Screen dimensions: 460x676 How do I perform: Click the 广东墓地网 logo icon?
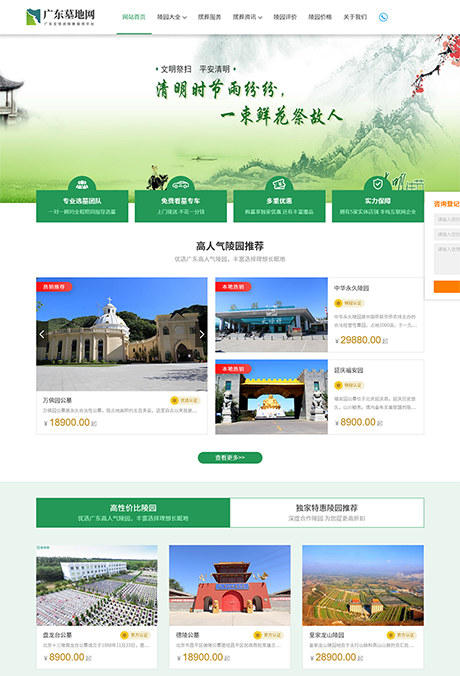(x=33, y=17)
